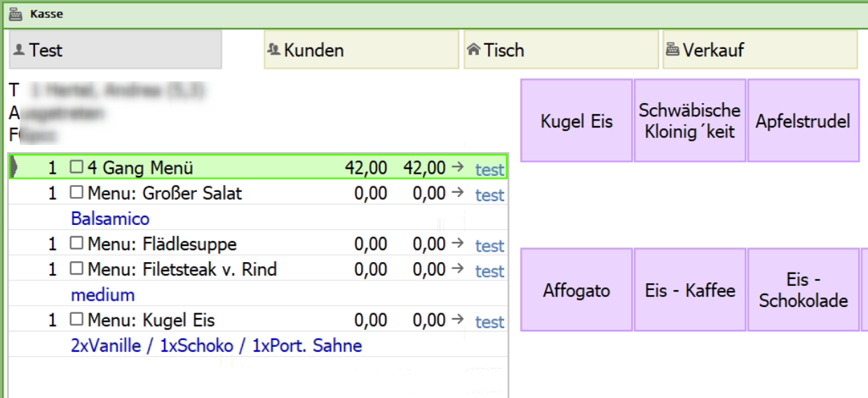The image size is (868, 398).
Task: Click the test link in the Flädlesuppe row
Action: tap(489, 246)
